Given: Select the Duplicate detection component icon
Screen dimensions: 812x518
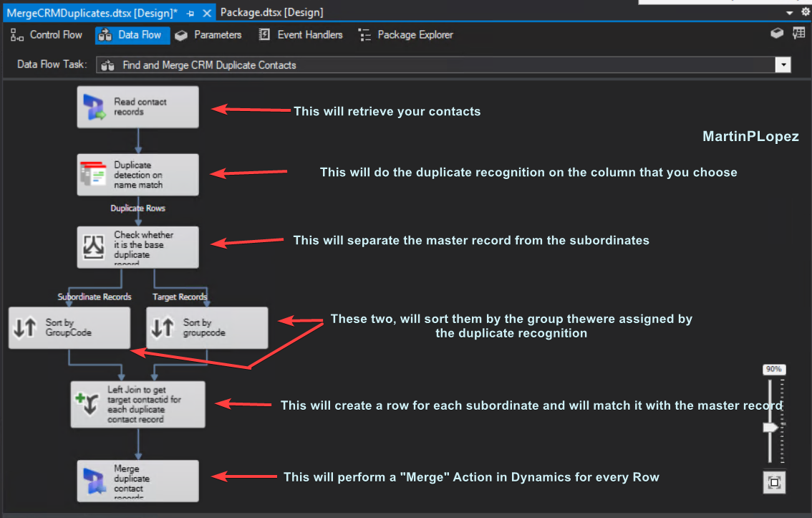Looking at the screenshot, I should tap(94, 174).
